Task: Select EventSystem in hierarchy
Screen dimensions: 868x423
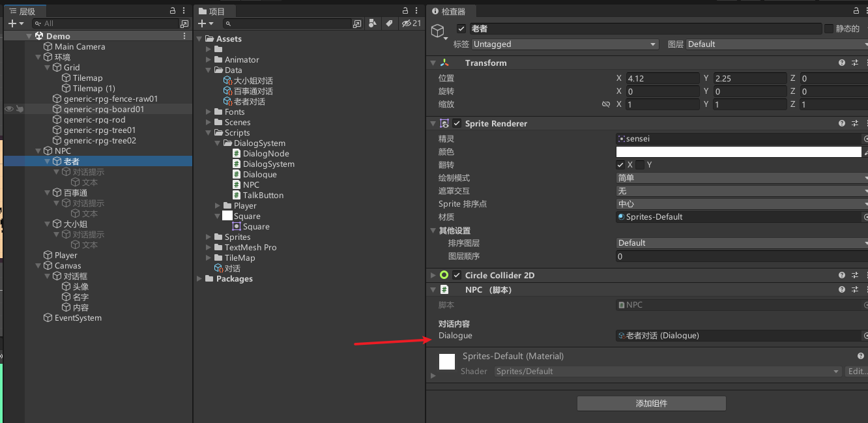Action: coord(78,318)
